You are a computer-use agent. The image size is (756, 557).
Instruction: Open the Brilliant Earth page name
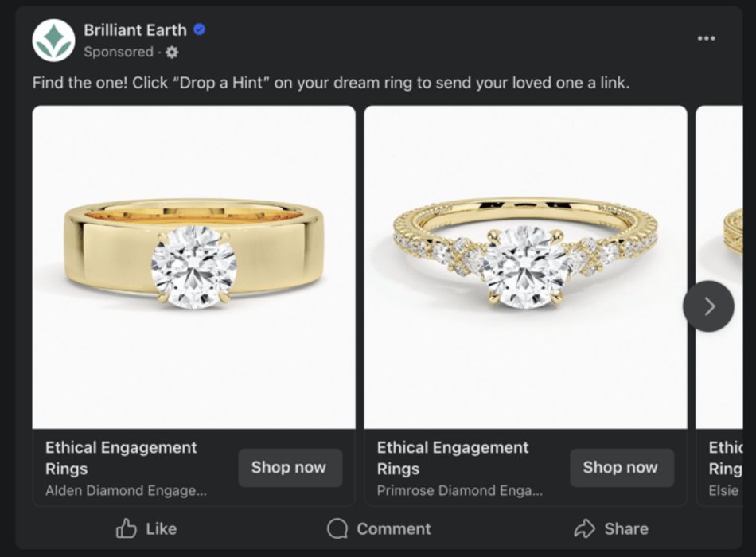tap(135, 30)
